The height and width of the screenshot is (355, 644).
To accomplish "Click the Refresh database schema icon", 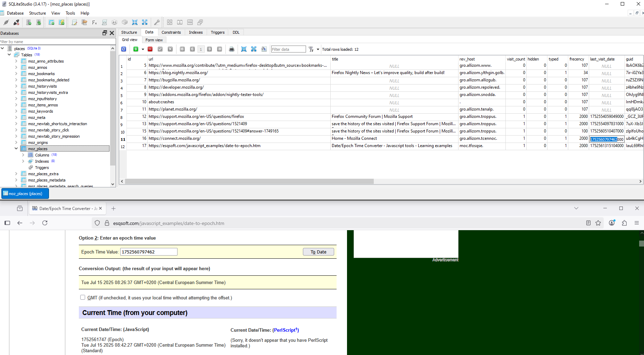I will pyautogui.click(x=39, y=22).
